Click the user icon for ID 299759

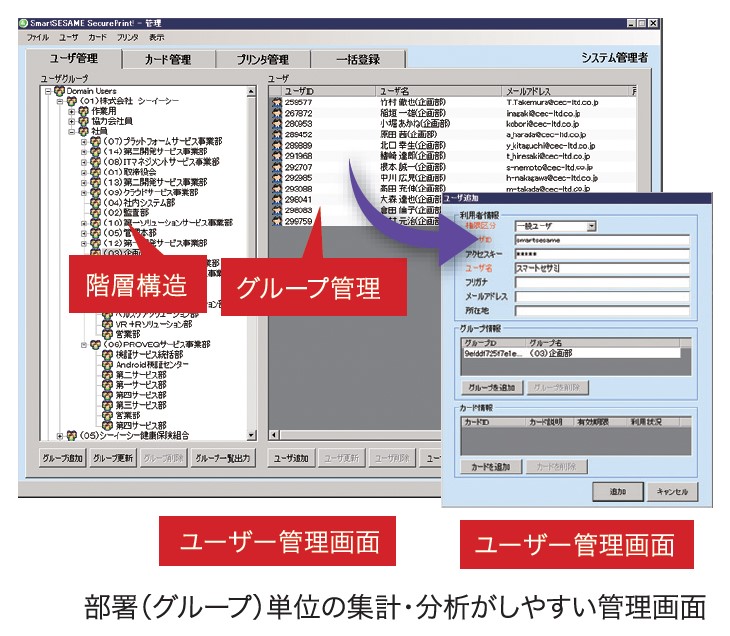click(x=277, y=221)
